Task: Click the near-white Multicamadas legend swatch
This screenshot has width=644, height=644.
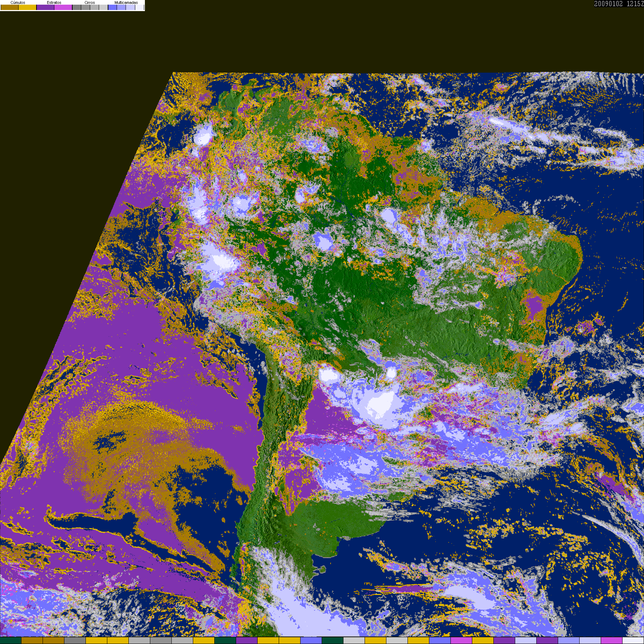Action: [x=139, y=7]
